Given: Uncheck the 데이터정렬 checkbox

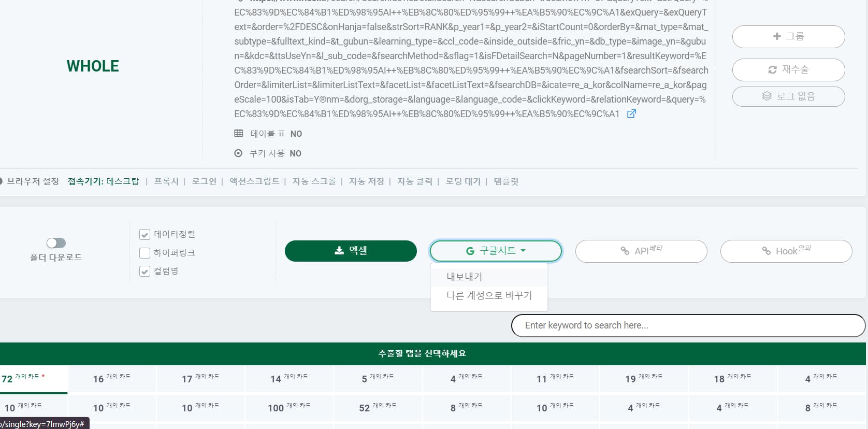Looking at the screenshot, I should coord(145,235).
